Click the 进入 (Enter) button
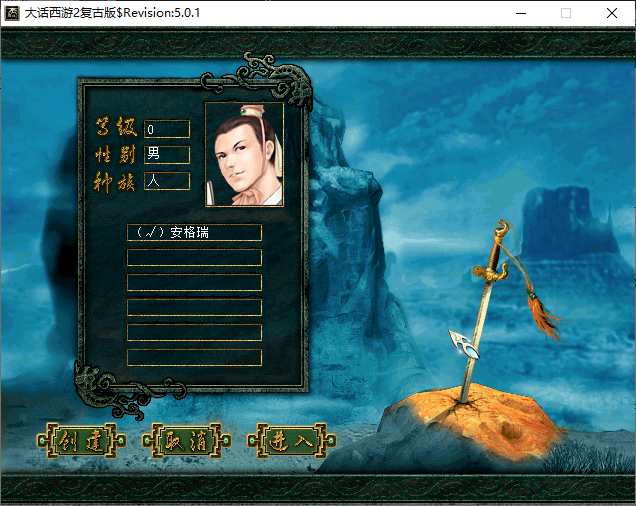The image size is (636, 506). 287,440
